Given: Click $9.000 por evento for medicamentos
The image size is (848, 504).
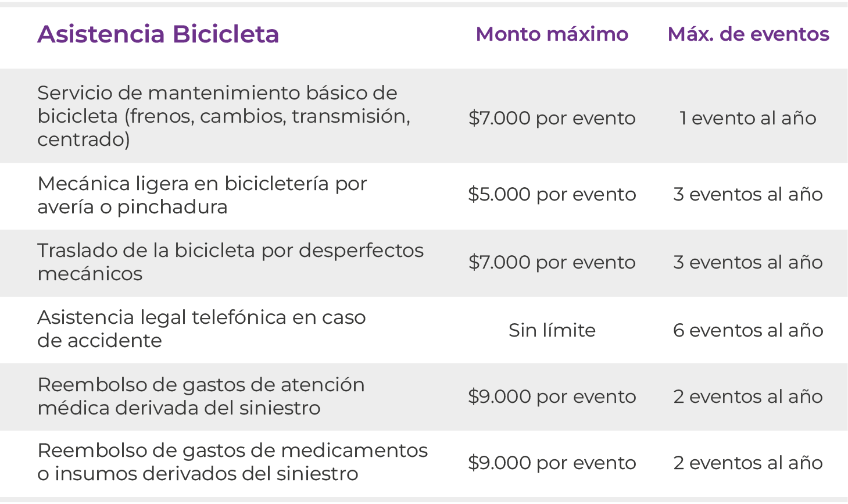Looking at the screenshot, I should (x=552, y=463).
